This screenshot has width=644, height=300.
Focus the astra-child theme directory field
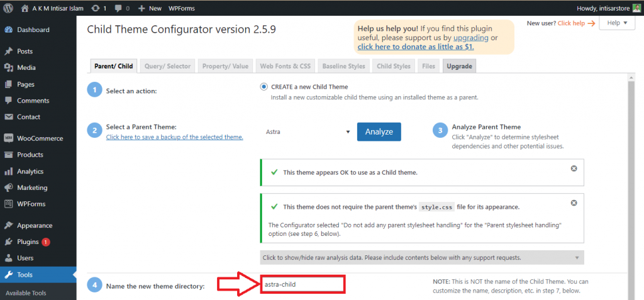click(x=303, y=284)
